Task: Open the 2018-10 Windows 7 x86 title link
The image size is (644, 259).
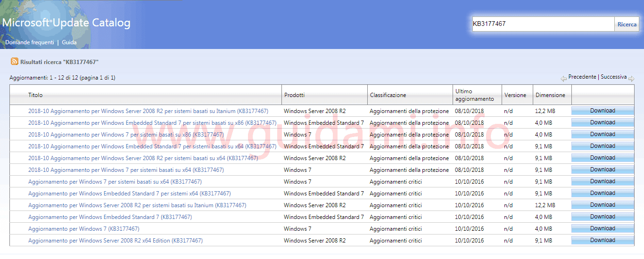Action: pyautogui.click(x=126, y=135)
